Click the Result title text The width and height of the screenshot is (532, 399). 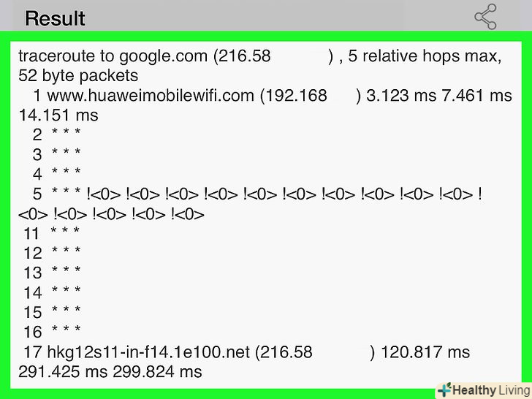55,18
